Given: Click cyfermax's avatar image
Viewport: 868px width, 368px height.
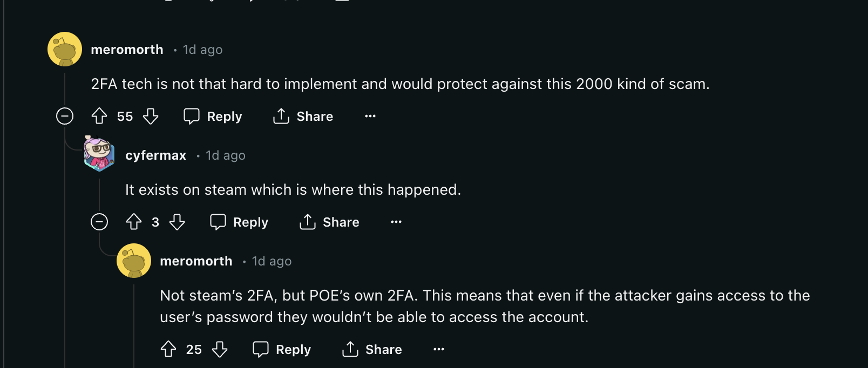Looking at the screenshot, I should coord(99,153).
